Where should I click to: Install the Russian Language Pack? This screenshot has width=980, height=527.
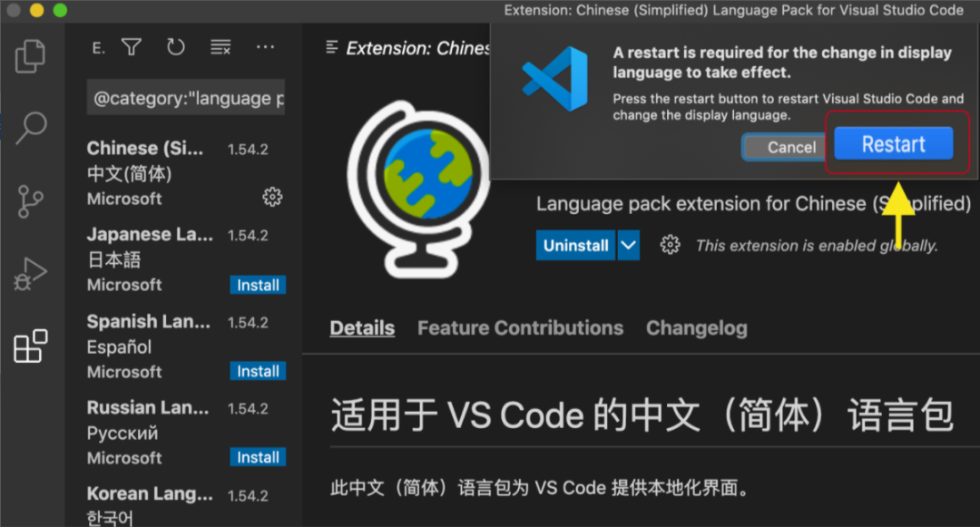coord(258,457)
